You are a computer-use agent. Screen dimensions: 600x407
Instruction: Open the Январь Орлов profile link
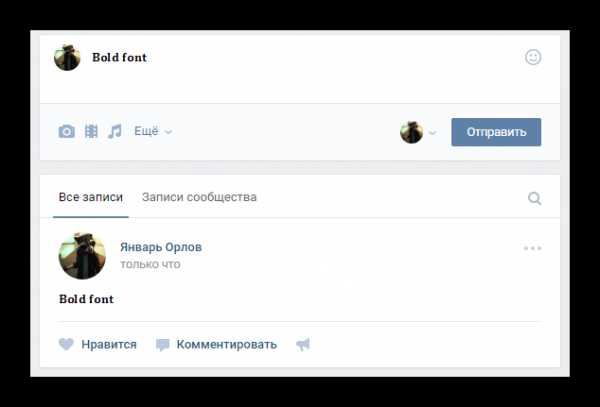point(161,247)
